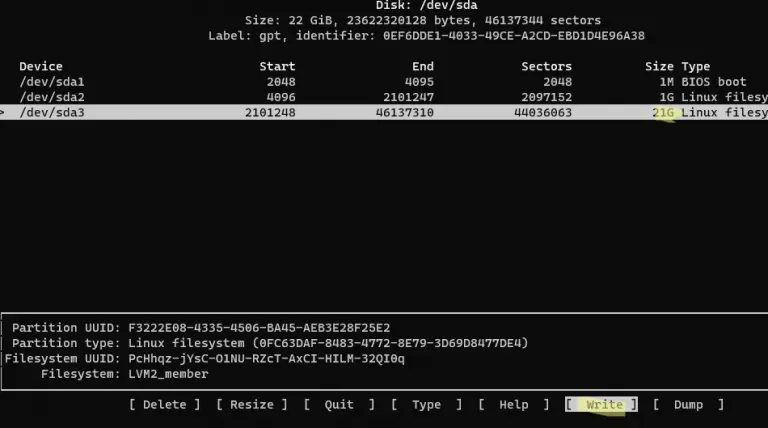This screenshot has height=428, width=768.
Task: Select the /dev/sda3 partition row
Action: tap(384, 112)
